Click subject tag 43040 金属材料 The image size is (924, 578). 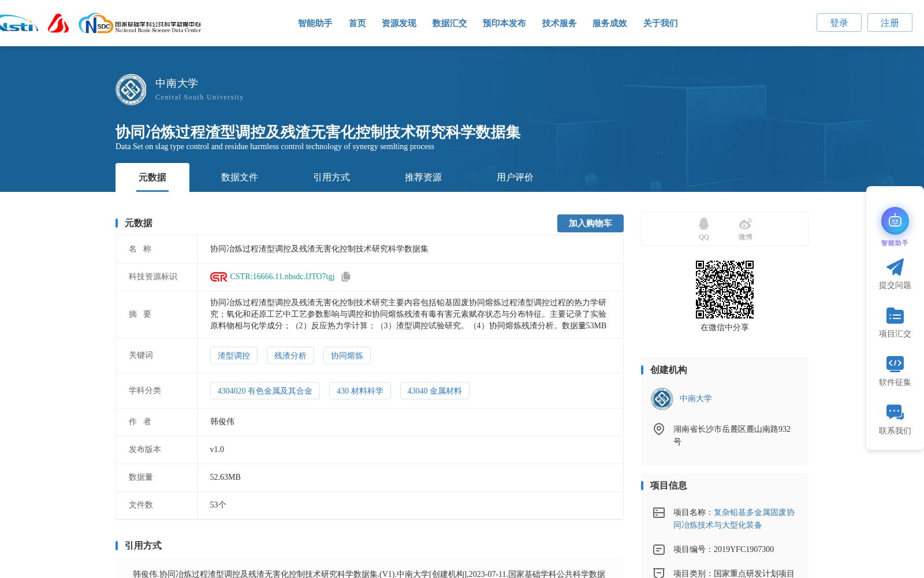(435, 391)
